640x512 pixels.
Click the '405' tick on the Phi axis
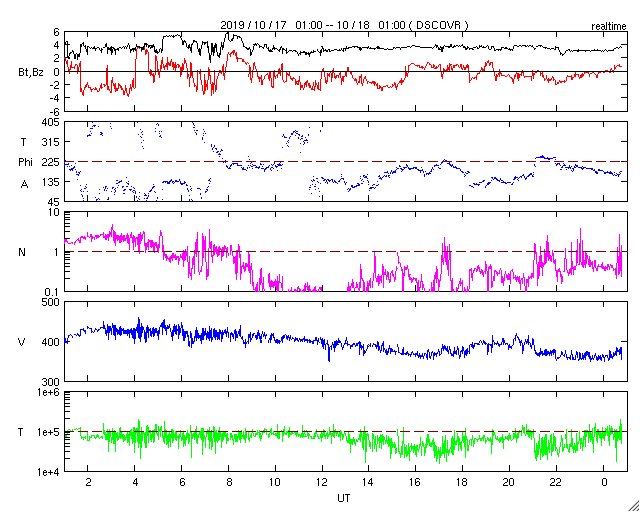click(x=51, y=122)
